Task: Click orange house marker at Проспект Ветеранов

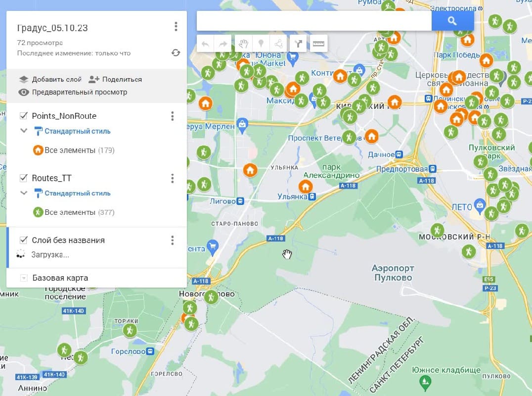Action: [371, 136]
